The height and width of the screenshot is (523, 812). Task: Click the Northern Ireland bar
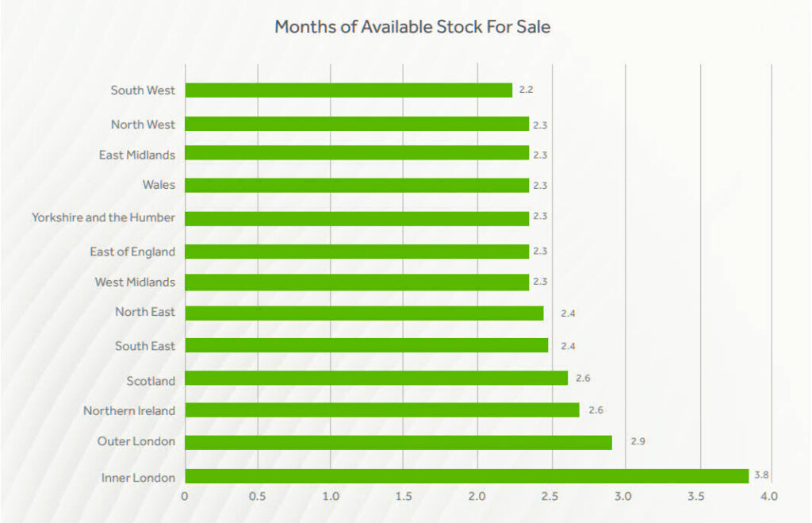click(382, 410)
